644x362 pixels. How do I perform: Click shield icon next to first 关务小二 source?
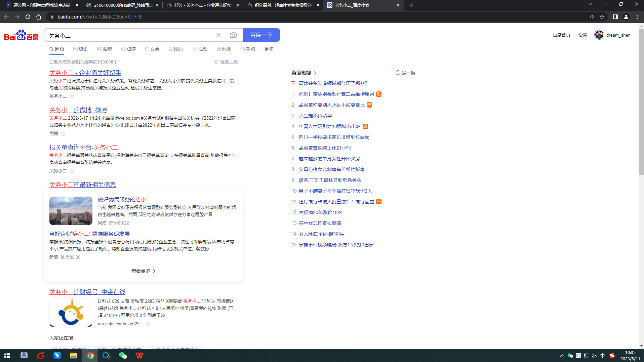pos(72,96)
